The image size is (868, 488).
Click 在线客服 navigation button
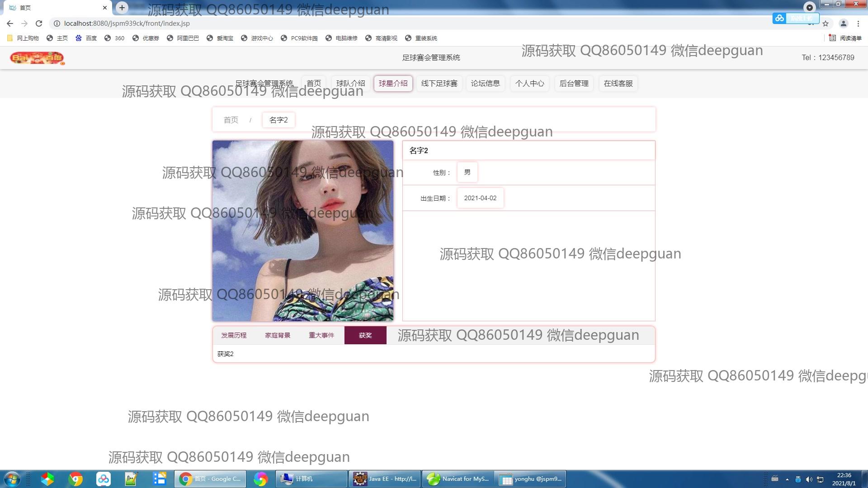click(x=618, y=84)
